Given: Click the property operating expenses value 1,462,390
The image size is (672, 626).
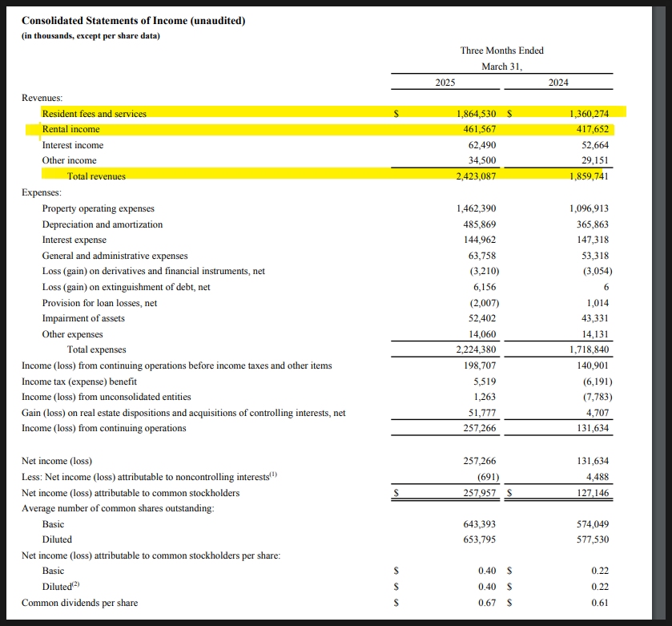Looking at the screenshot, I should pos(476,208).
